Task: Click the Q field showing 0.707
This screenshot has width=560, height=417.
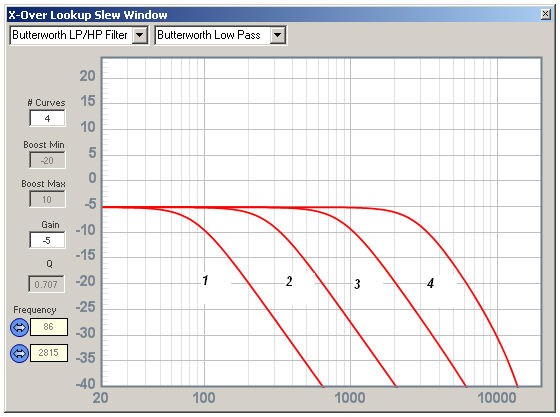Action: coord(46,284)
